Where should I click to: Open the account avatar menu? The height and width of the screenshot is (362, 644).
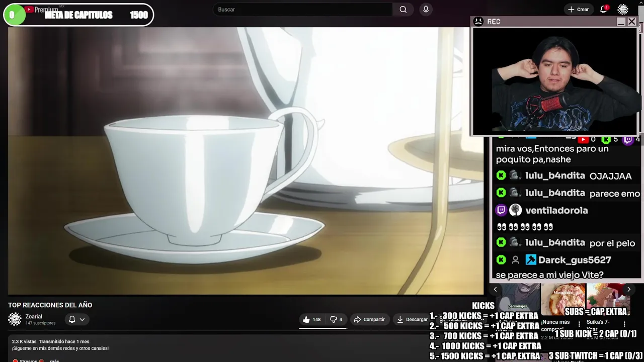point(623,10)
